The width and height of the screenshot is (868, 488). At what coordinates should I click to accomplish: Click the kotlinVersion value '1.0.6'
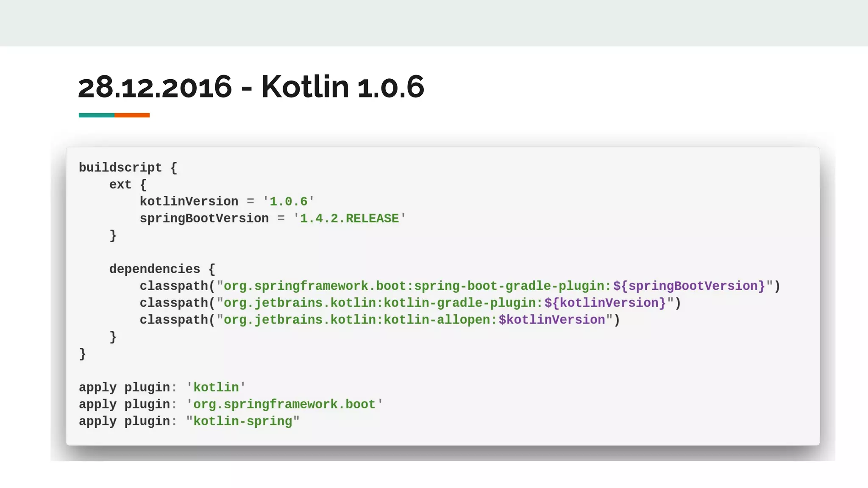[289, 202]
